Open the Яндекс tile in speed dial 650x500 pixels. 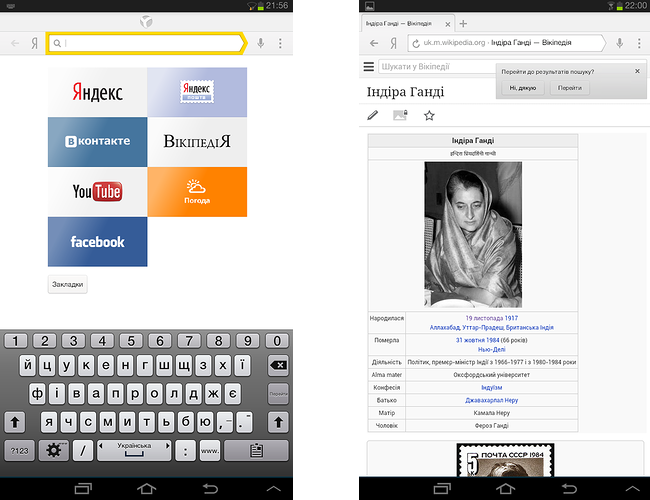(97, 92)
